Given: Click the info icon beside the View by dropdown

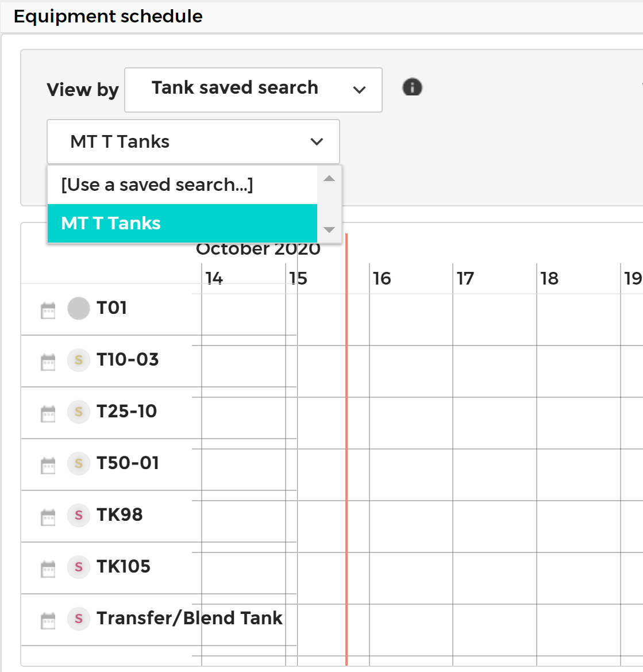Looking at the screenshot, I should tap(412, 87).
